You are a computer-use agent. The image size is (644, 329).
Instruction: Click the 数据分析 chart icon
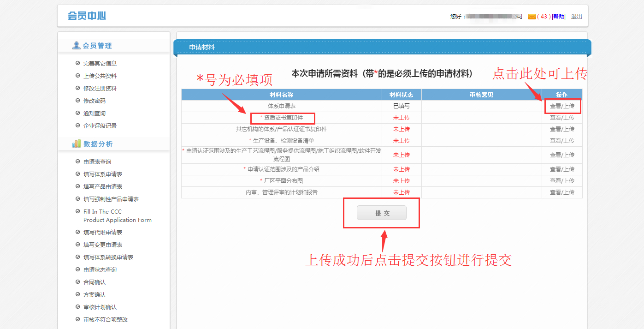pos(76,144)
